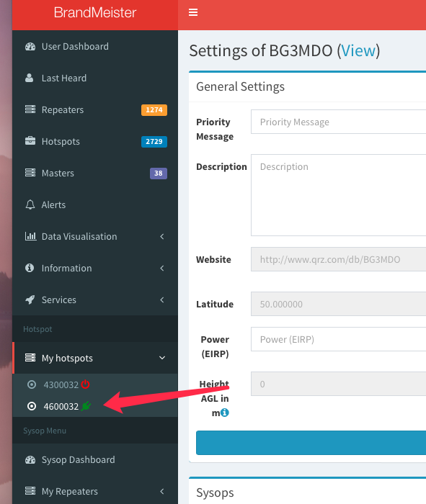Viewport: 426px width, 504px height.
Task: Click the red power icon beside 4300032
Action: tap(85, 384)
